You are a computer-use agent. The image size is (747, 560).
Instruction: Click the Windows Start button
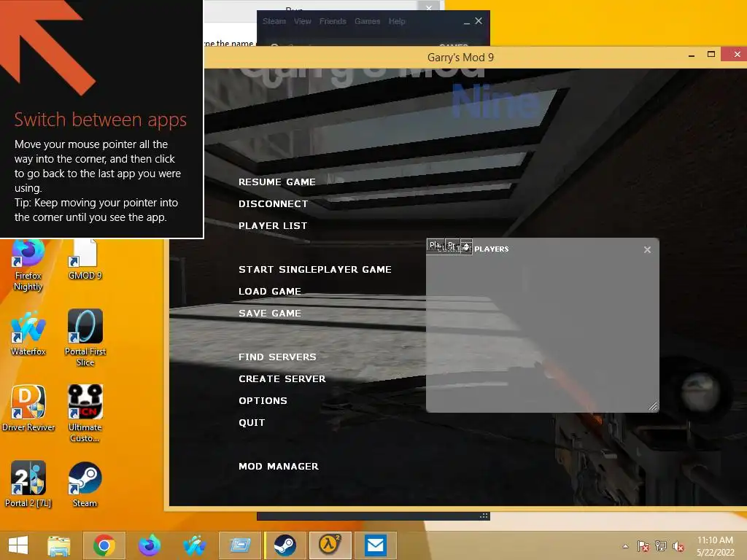(x=18, y=545)
